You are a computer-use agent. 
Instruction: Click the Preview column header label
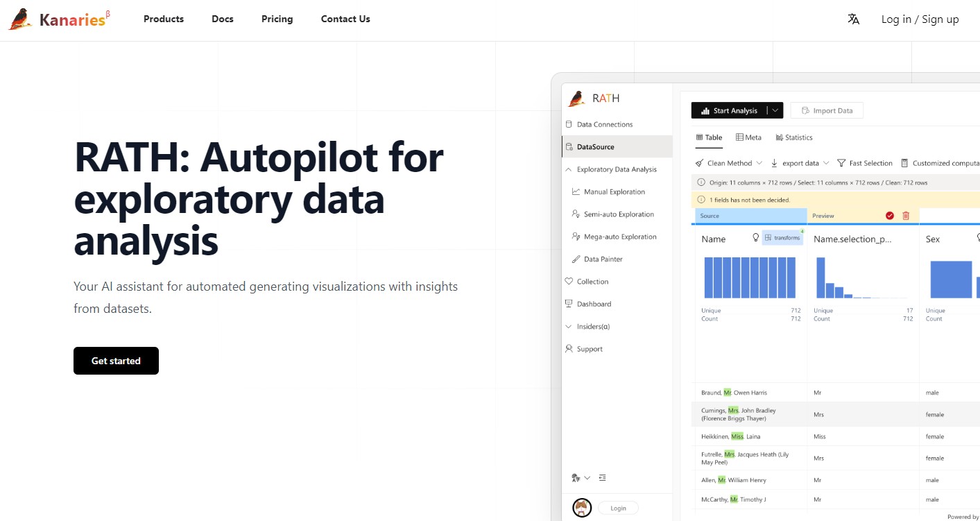click(823, 216)
